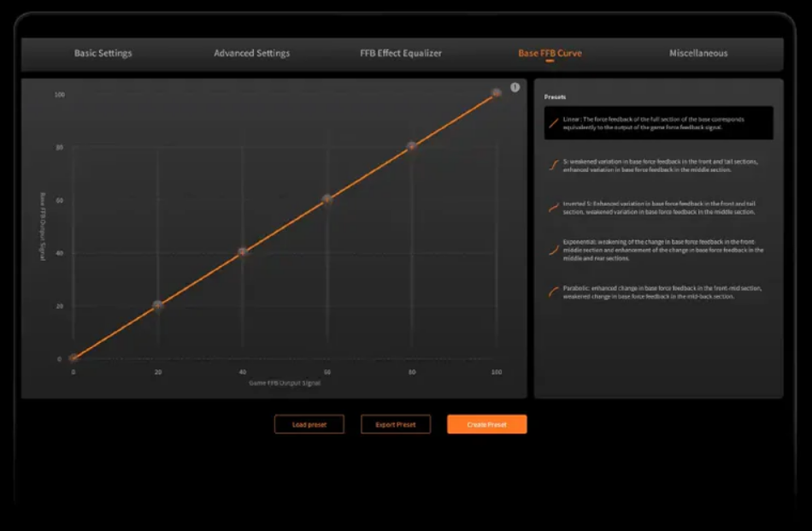Click the info icon above the graph
812x531 pixels.
(x=515, y=87)
